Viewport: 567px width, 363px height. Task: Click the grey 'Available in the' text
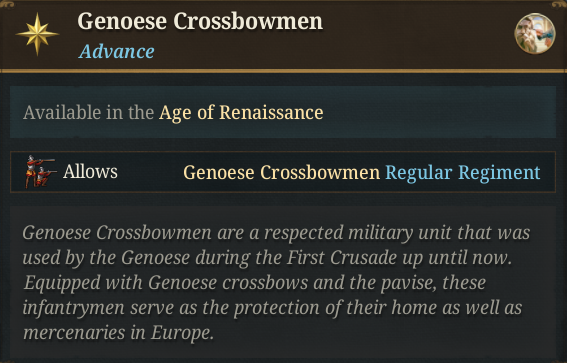(x=89, y=112)
